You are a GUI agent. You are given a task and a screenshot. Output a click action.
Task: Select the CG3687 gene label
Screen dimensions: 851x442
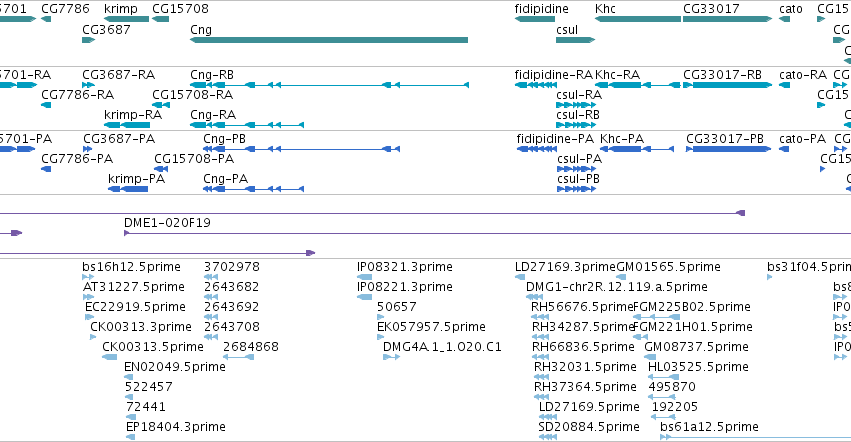pyautogui.click(x=106, y=29)
